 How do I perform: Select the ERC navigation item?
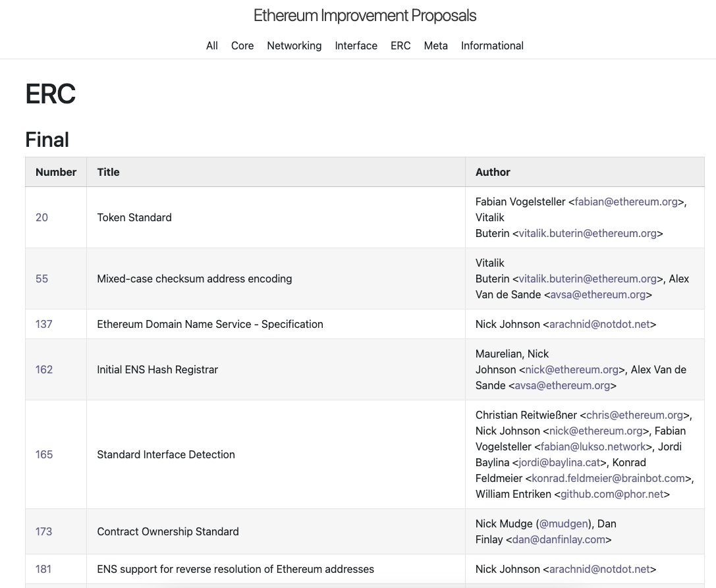click(400, 45)
